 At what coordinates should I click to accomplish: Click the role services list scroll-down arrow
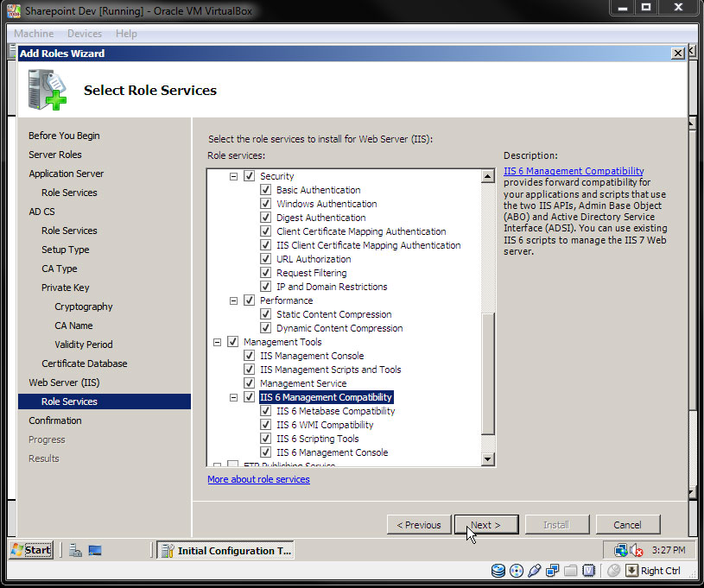pos(487,458)
